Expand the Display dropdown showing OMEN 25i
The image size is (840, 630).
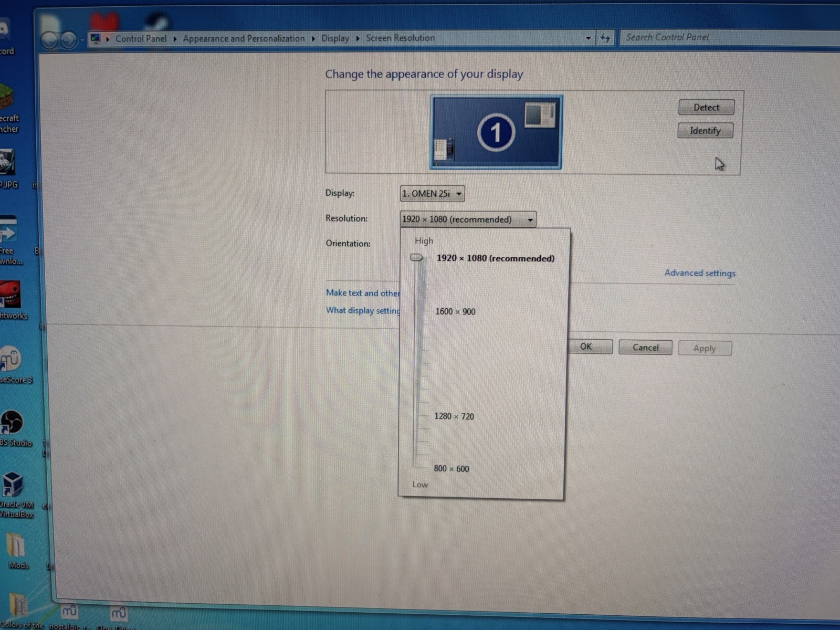[432, 194]
